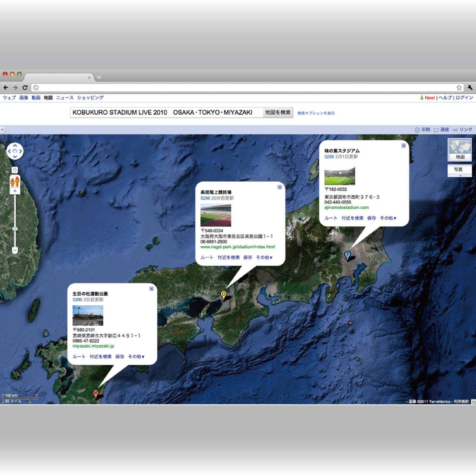Screen dimensions: 476x476
Task: Expand the collapsed left side panel
Action: coord(2,130)
